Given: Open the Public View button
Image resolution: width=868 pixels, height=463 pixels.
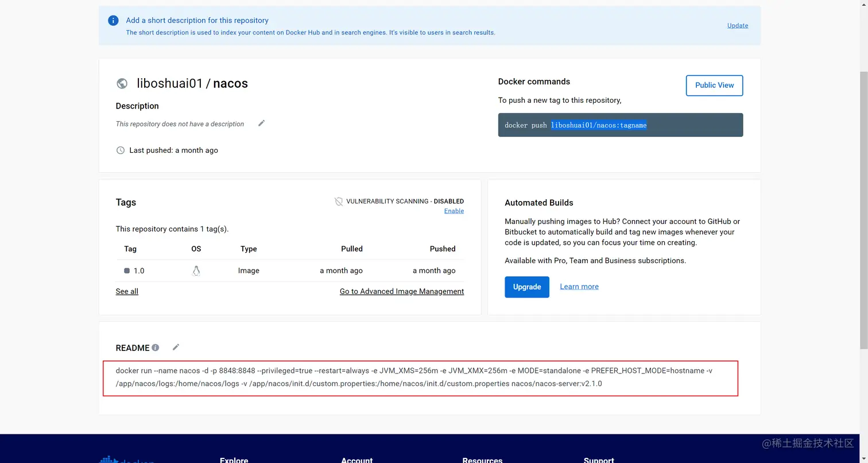Looking at the screenshot, I should [714, 85].
